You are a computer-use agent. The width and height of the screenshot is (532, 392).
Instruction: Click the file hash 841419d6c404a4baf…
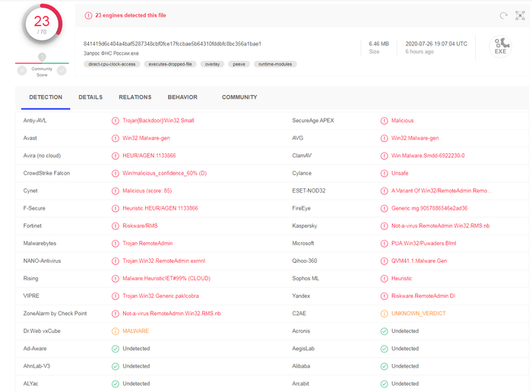coord(173,44)
